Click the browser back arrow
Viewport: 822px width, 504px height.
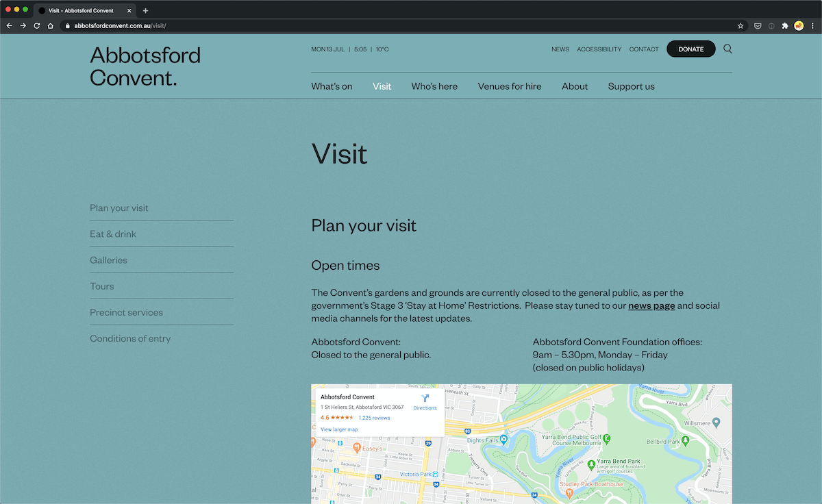10,25
